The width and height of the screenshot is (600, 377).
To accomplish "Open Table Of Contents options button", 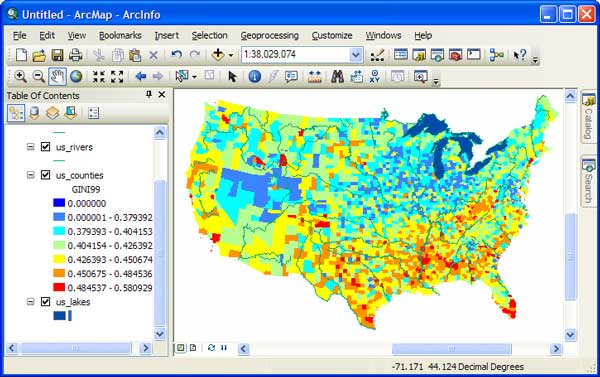I will (93, 113).
